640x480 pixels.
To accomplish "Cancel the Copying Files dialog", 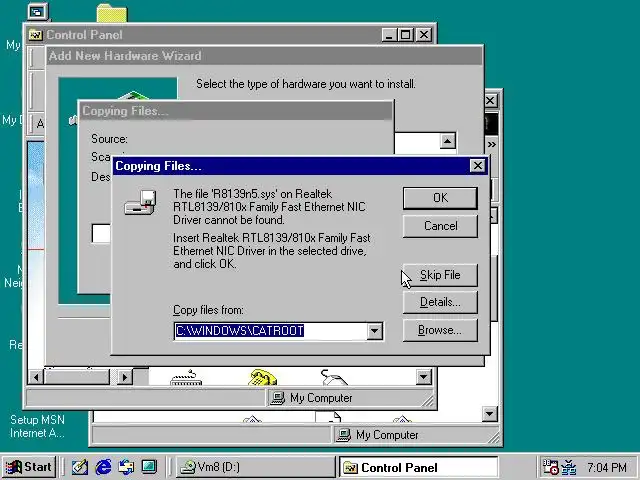I will [440, 226].
